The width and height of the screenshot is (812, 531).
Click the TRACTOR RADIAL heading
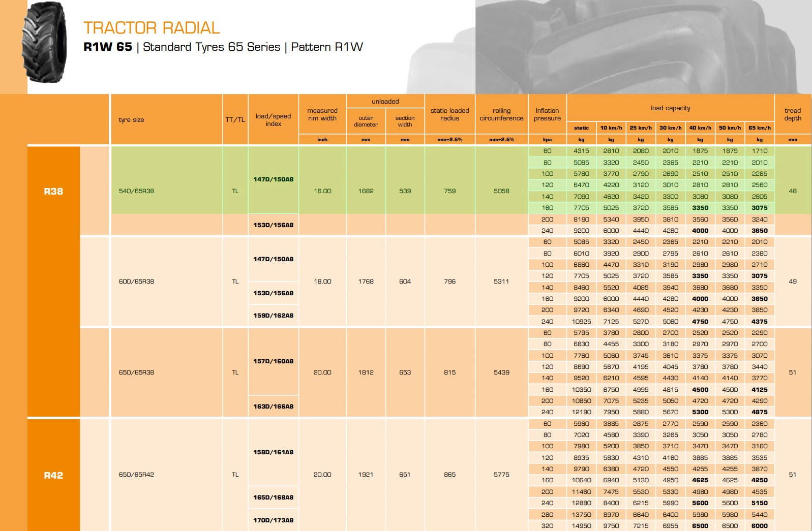click(152, 27)
